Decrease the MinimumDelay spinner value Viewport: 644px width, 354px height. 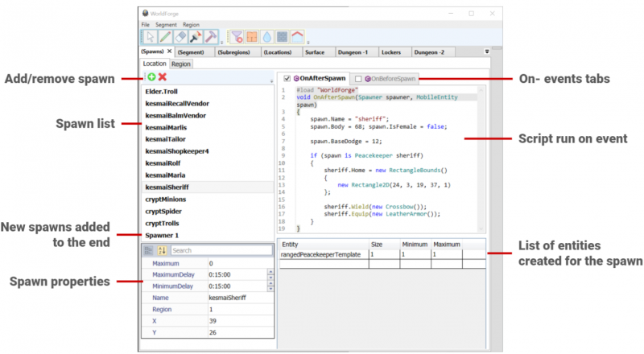click(270, 288)
